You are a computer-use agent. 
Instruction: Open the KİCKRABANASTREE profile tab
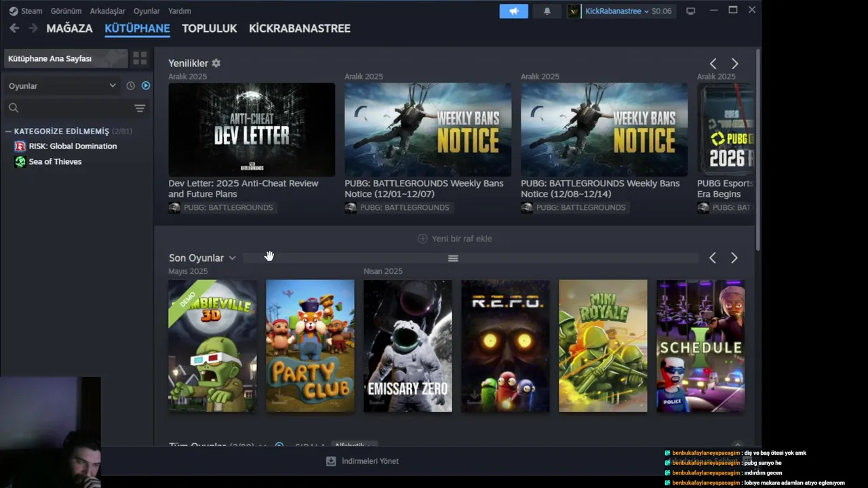[x=300, y=28]
